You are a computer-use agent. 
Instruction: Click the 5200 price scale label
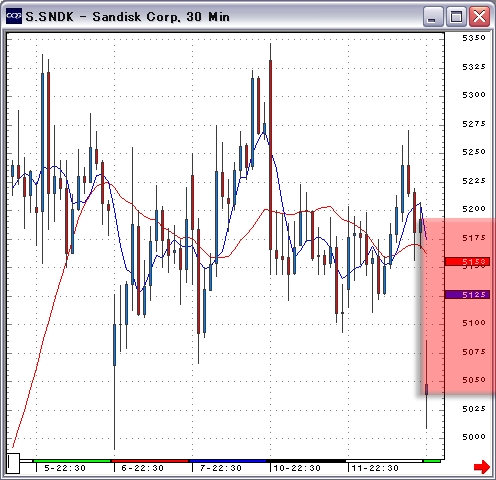(474, 209)
